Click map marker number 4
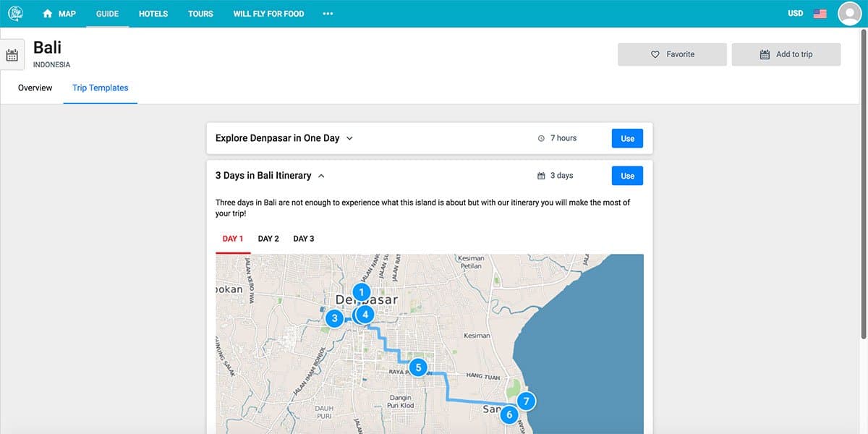The height and width of the screenshot is (434, 868). point(366,314)
